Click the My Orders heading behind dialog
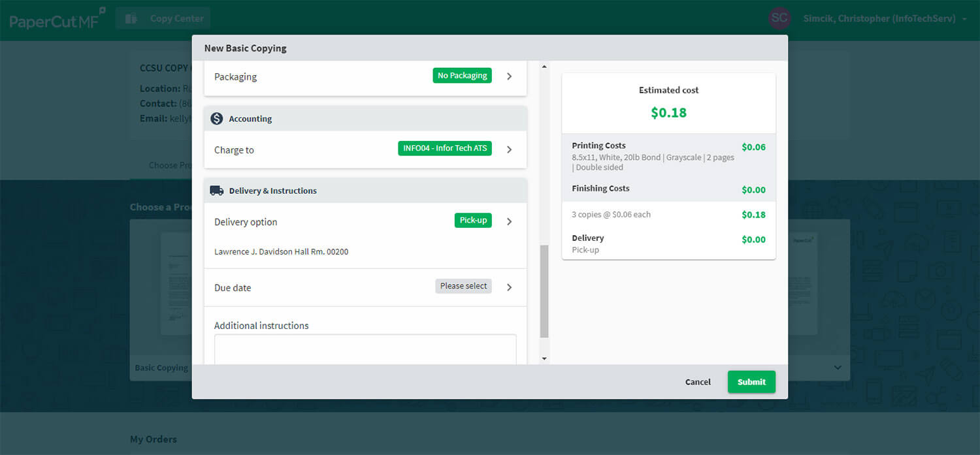Viewport: 980px width, 455px height. (x=154, y=439)
